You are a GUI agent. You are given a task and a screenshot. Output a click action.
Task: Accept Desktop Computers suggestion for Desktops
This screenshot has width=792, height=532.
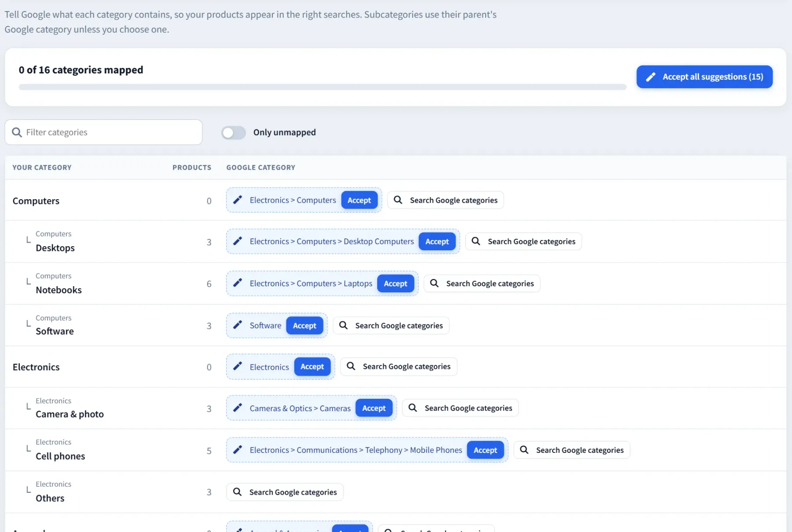point(437,242)
